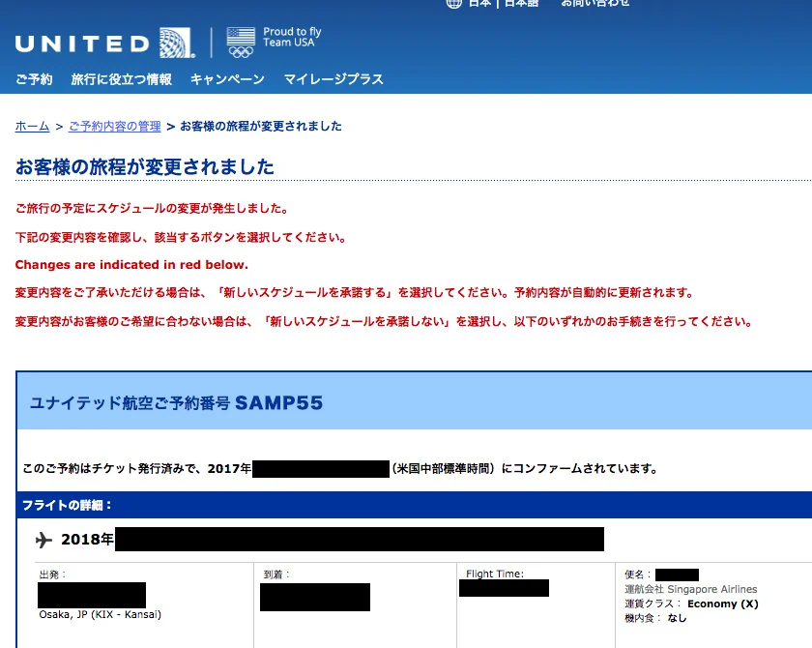Click the United globe logo icon
The height and width of the screenshot is (648, 812).
pyautogui.click(x=176, y=43)
